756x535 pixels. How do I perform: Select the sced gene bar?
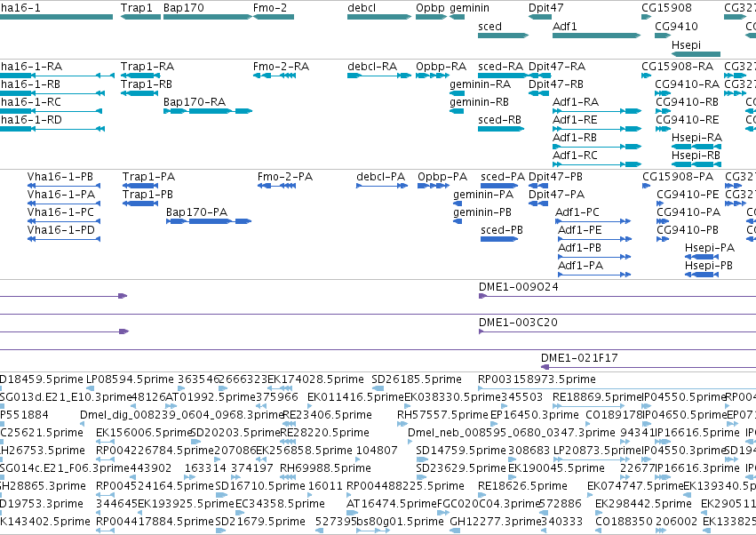(x=504, y=36)
